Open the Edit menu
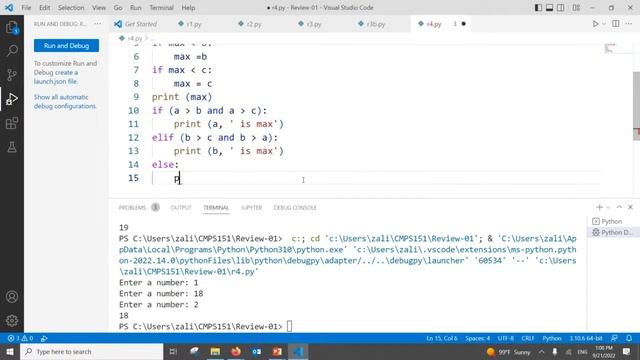This screenshot has width=640, height=360. [44, 8]
